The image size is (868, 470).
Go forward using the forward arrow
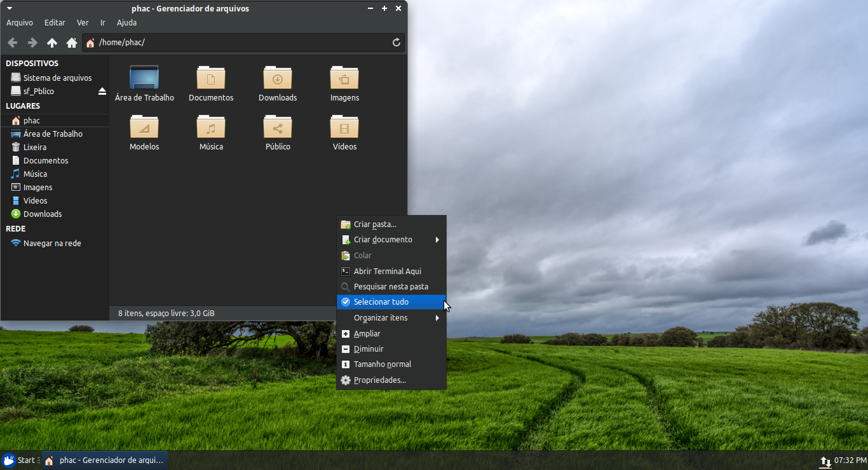[x=32, y=43]
